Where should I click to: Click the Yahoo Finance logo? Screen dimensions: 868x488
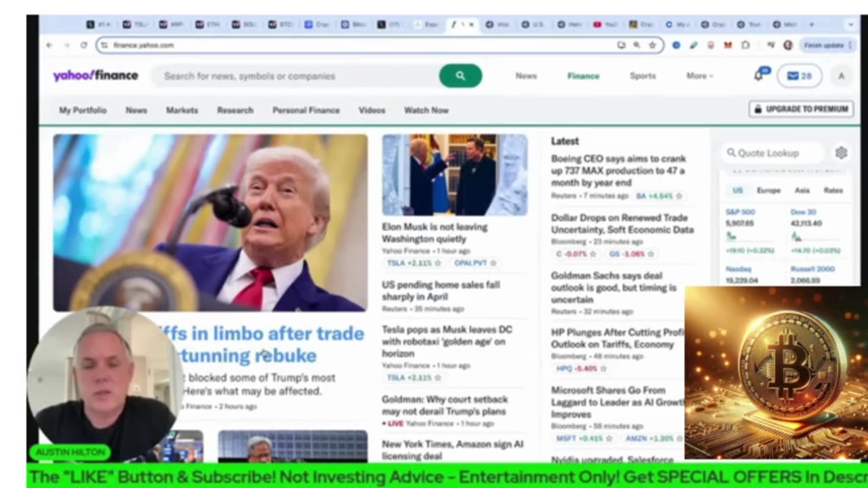click(96, 76)
